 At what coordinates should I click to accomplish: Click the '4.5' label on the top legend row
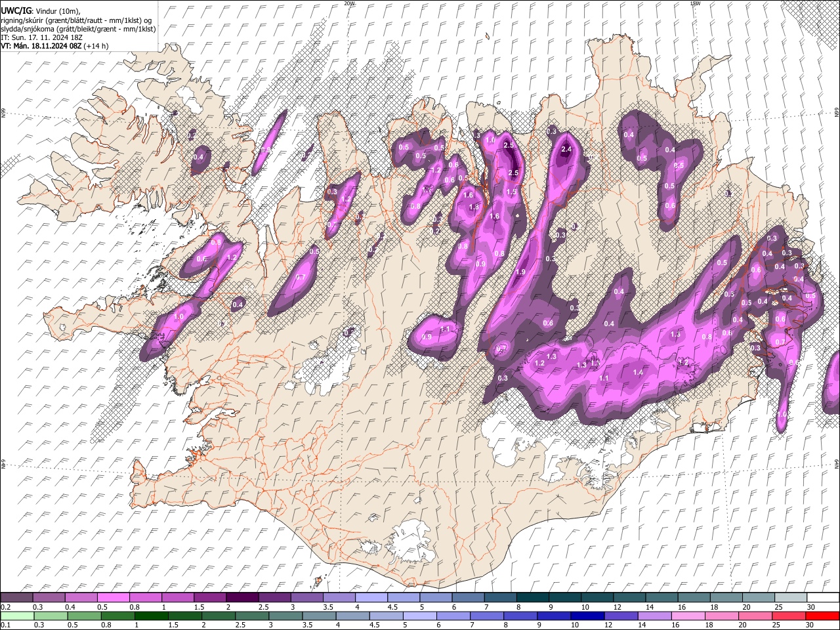(392, 607)
